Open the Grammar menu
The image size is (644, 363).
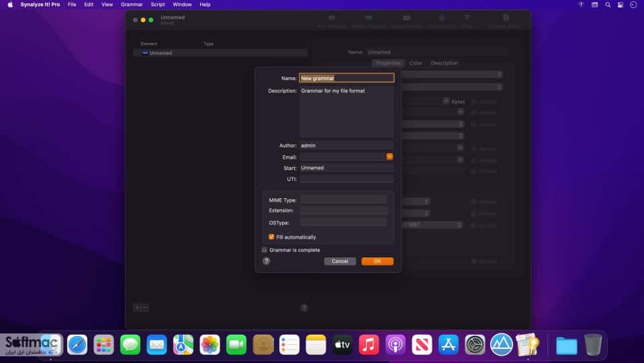click(132, 5)
